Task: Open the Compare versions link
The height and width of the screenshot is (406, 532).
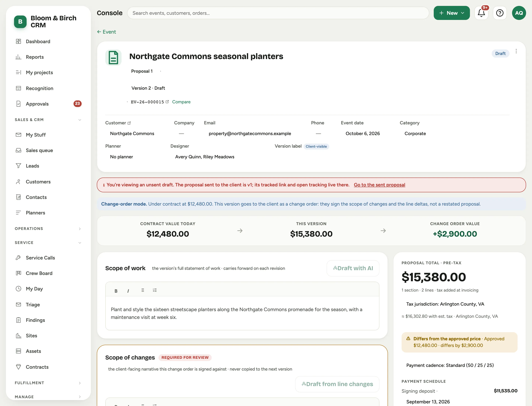Action: (181, 102)
